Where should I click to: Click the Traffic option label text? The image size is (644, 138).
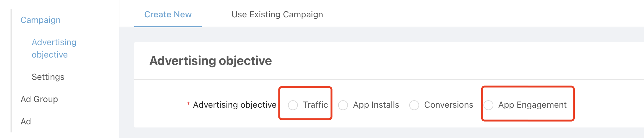tap(315, 105)
